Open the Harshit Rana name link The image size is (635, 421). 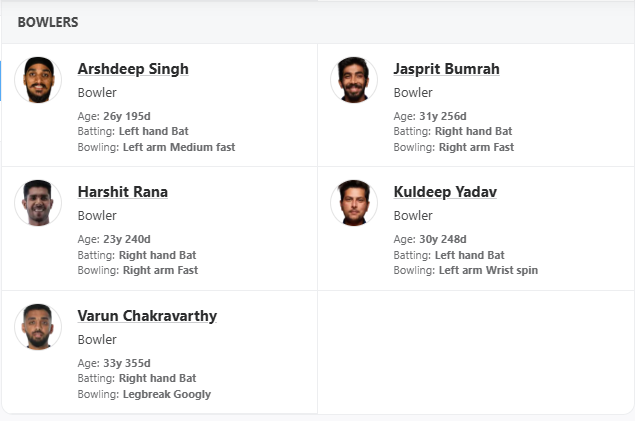coord(122,192)
